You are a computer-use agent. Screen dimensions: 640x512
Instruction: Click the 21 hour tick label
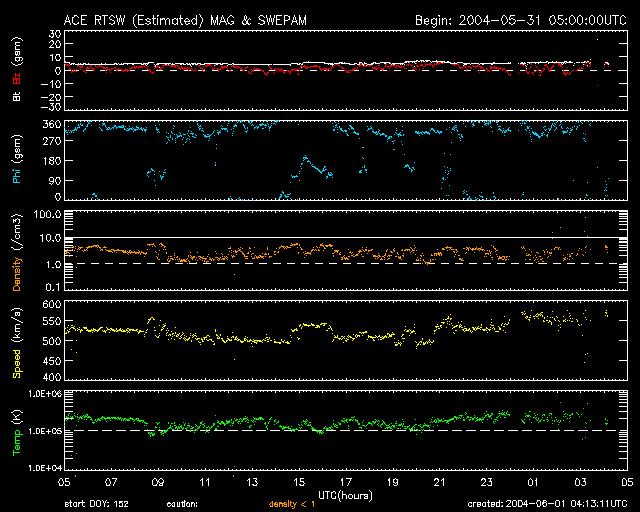pyautogui.click(x=439, y=482)
